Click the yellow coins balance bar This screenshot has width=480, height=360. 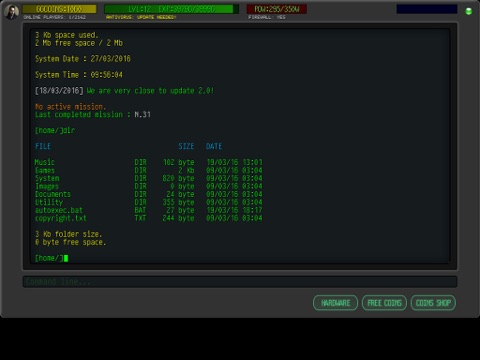[59, 9]
